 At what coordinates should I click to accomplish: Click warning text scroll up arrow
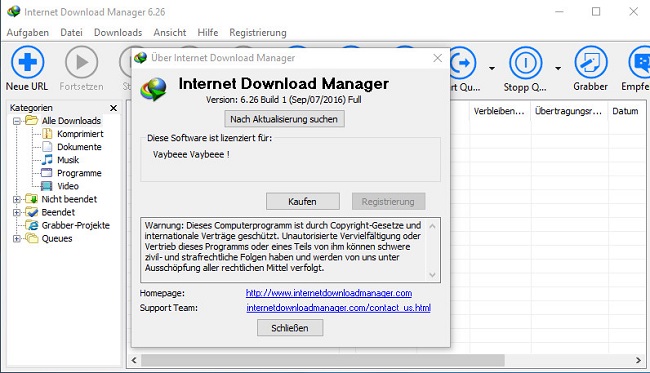pyautogui.click(x=432, y=226)
